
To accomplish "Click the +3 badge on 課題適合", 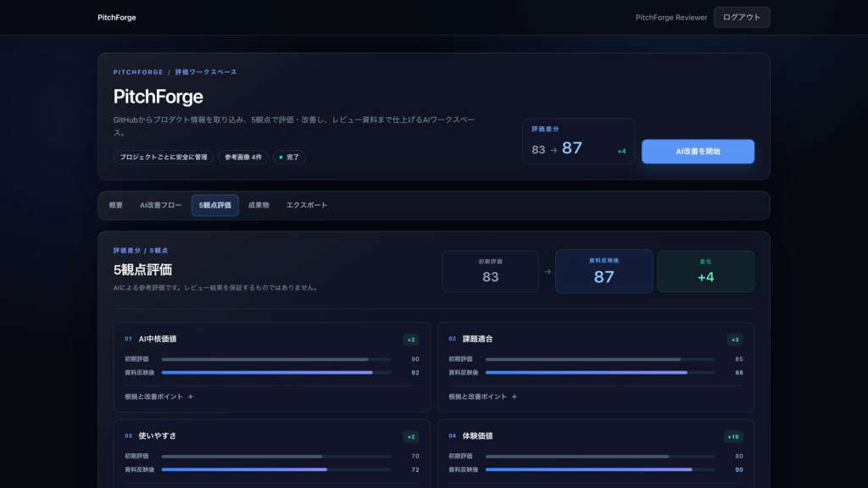I will point(735,340).
